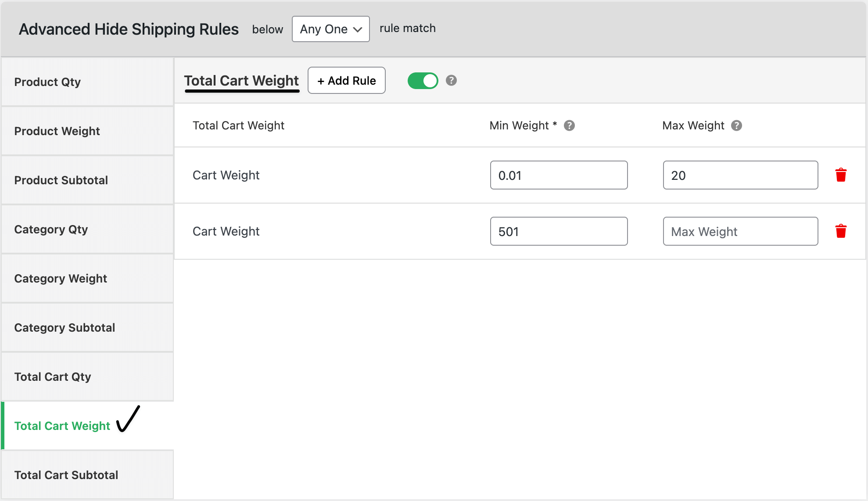The height and width of the screenshot is (501, 868).
Task: Open the Any One rule match dropdown
Action: 330,29
